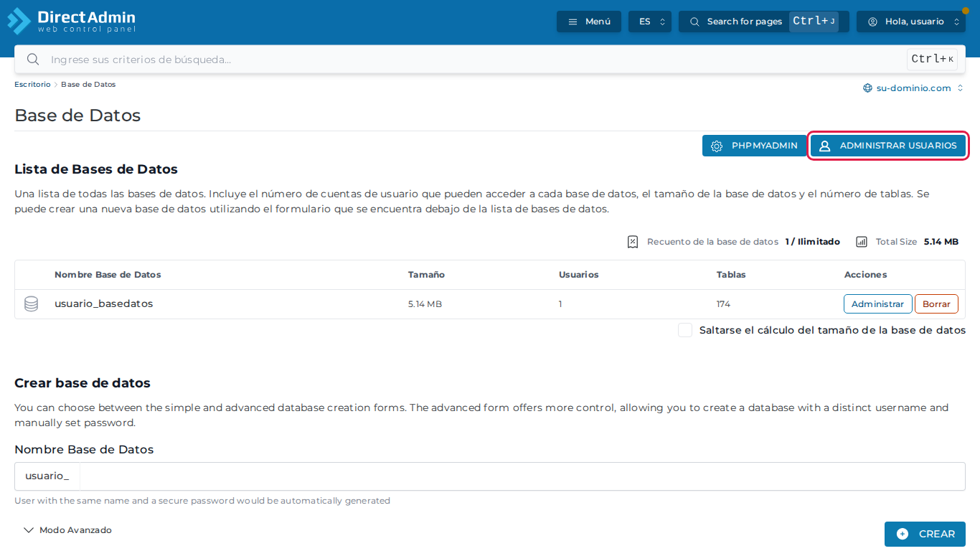Screen dimensions: 980x551
Task: Click the Tamaño column header
Action: (426, 275)
